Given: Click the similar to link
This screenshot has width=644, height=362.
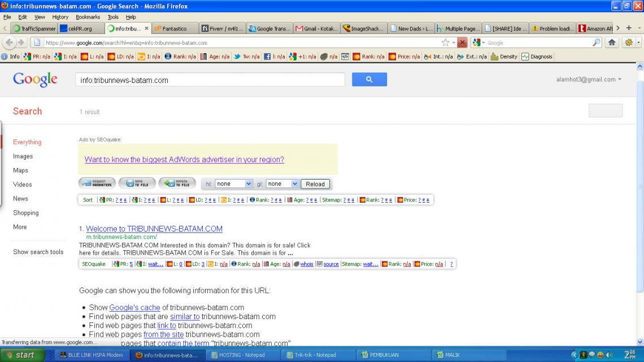Looking at the screenshot, I should click(185, 316).
